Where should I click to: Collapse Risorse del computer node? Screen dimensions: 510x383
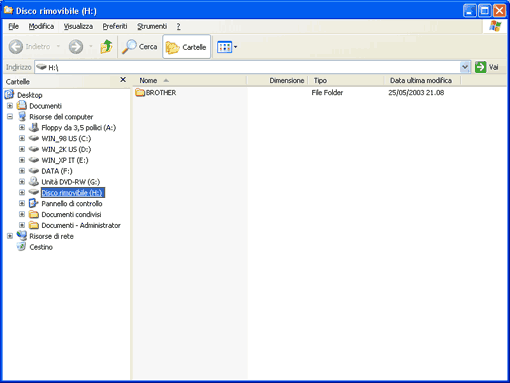[10, 117]
